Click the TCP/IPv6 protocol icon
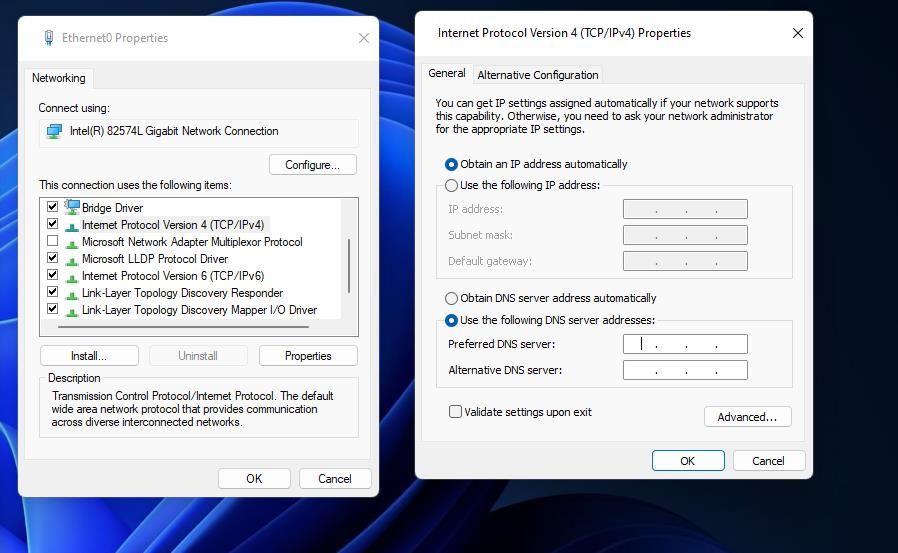This screenshot has height=553, width=898. [72, 277]
